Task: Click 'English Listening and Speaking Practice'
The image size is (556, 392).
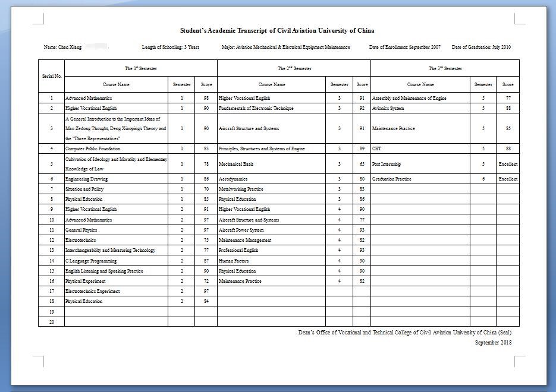Action: click(x=104, y=271)
